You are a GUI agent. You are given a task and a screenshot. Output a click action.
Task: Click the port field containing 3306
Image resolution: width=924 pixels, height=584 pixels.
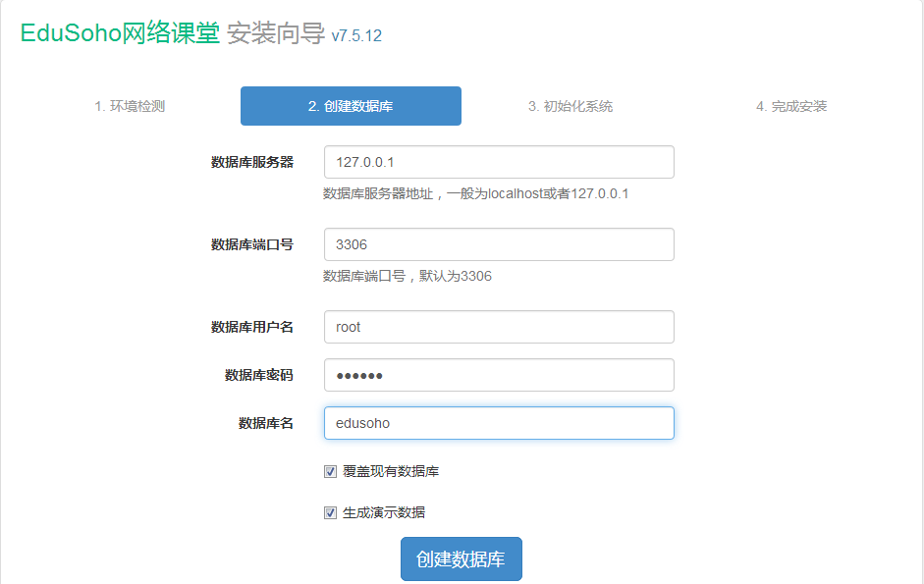click(x=498, y=243)
